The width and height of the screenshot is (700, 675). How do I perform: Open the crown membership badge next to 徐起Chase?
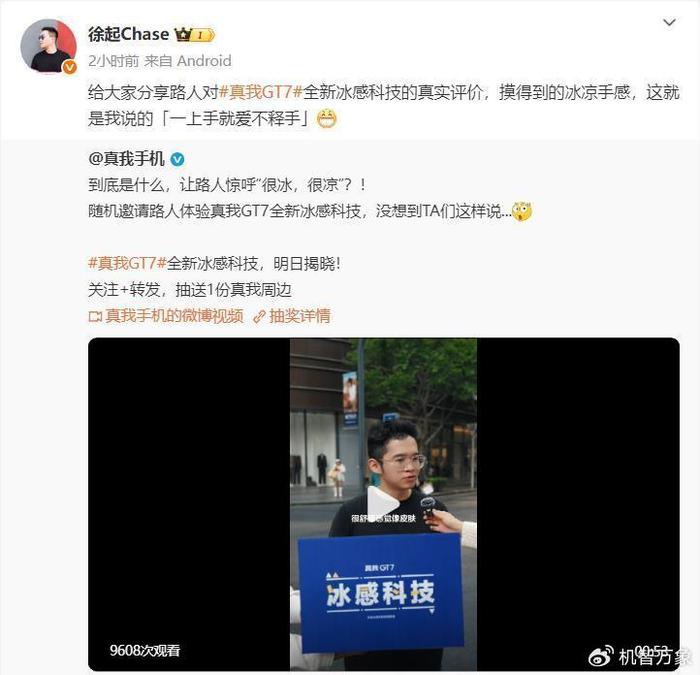(195, 34)
